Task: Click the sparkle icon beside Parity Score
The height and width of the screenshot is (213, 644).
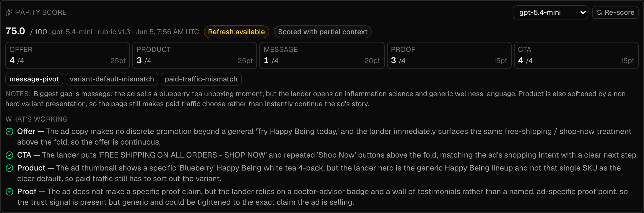Action: (9, 12)
